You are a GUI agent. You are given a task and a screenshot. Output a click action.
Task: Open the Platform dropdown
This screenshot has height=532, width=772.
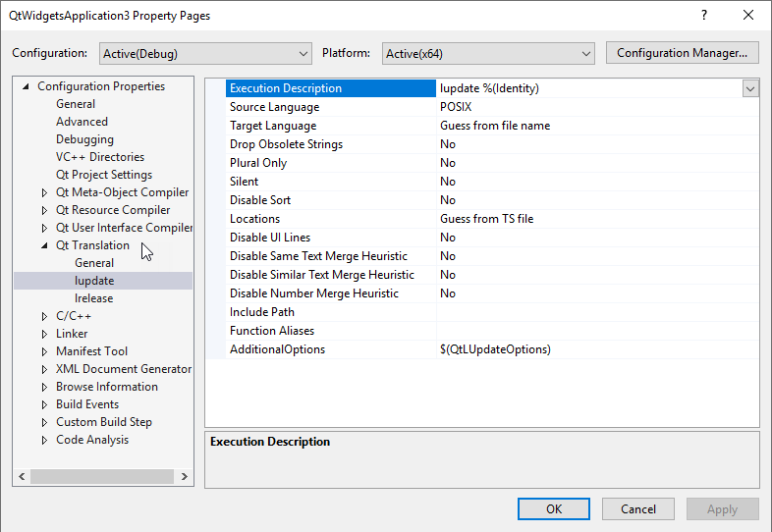(488, 54)
